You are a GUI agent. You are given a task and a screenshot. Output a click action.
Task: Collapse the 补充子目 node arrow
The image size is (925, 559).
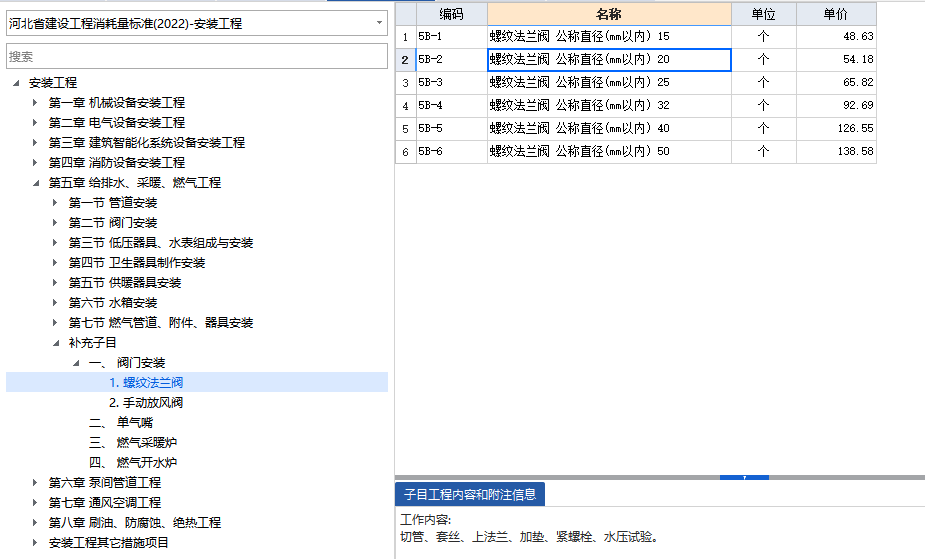click(56, 343)
